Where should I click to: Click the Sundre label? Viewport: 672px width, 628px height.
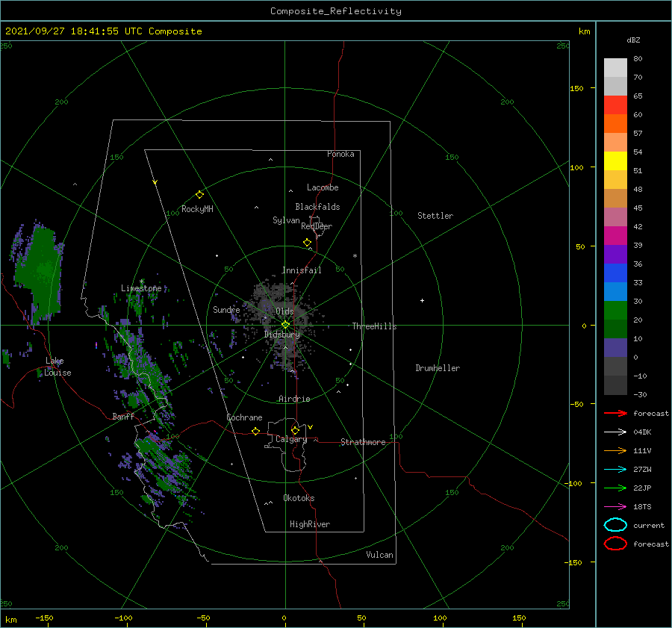[226, 310]
